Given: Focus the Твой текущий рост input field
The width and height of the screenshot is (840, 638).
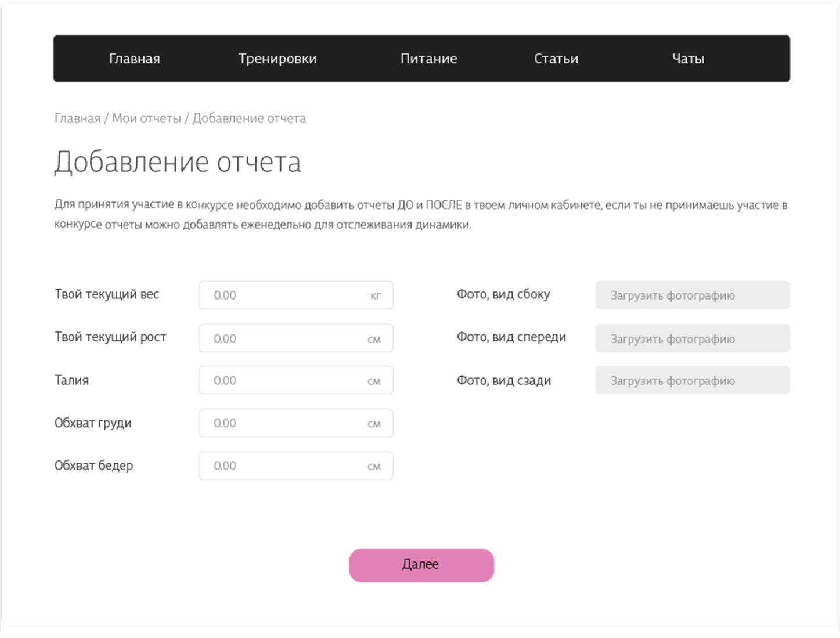Looking at the screenshot, I should pyautogui.click(x=295, y=338).
